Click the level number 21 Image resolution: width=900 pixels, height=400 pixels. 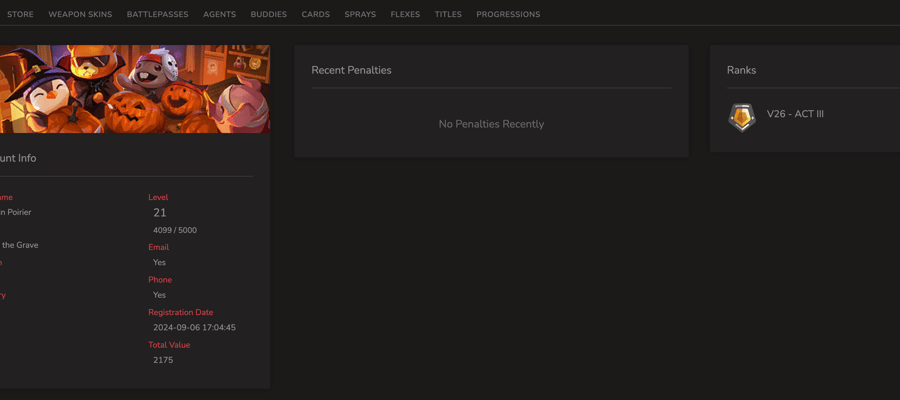click(x=160, y=213)
